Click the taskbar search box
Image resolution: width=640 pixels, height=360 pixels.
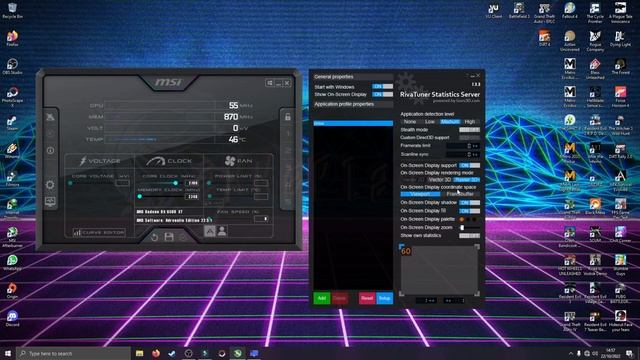point(73,353)
